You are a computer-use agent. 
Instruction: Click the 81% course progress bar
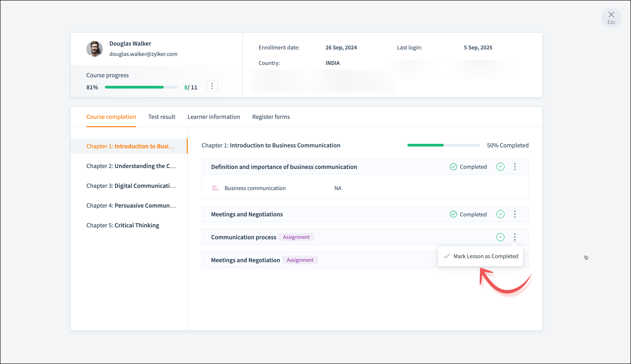pos(141,87)
